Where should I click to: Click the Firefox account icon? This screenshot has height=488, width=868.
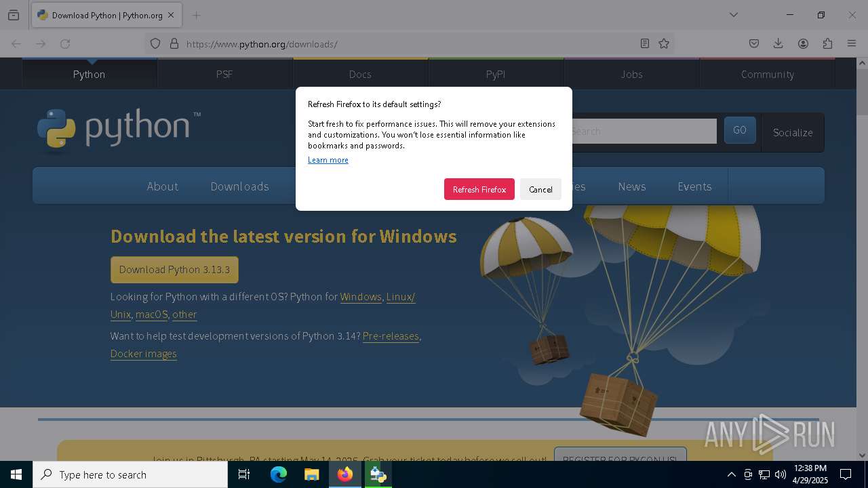tap(803, 43)
